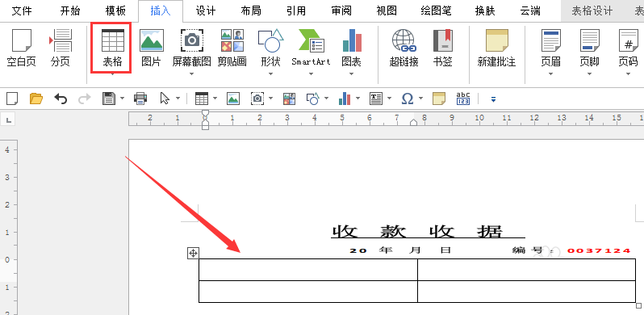Expand the 表格 dropdown arrow below icon
644x315 pixels.
112,75
